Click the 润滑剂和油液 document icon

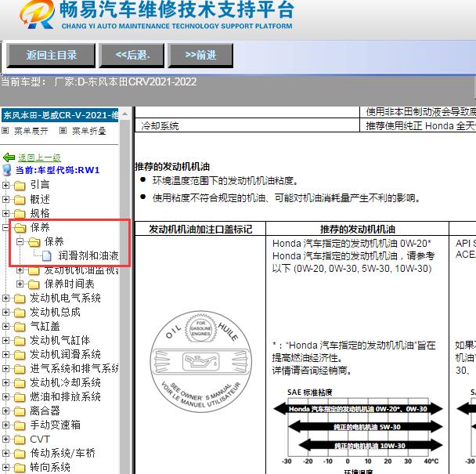(46, 256)
